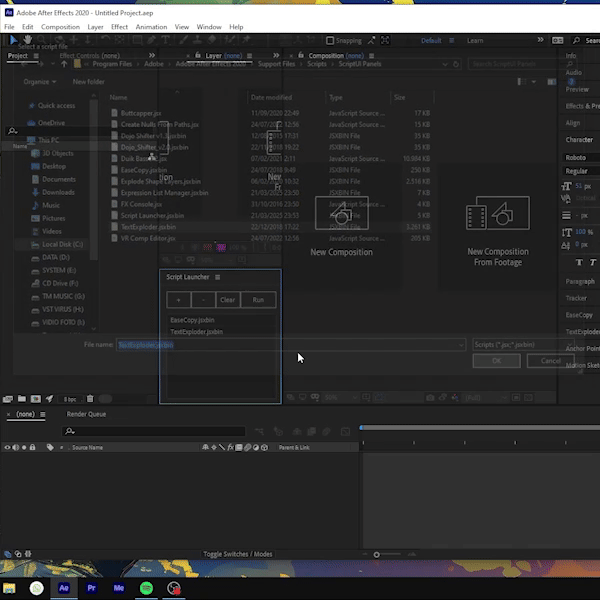Toggle the Layer panel lock icon
Image resolution: width=600 pixels, height=600 pixels.
coord(198,55)
